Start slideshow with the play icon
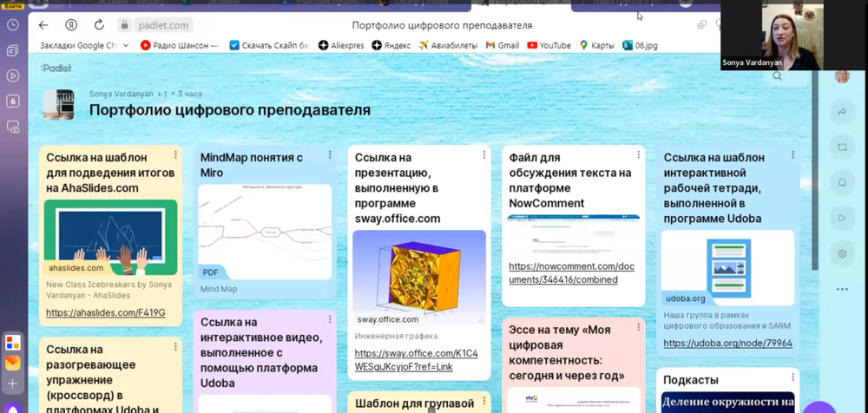Image resolution: width=868 pixels, height=413 pixels. coord(841,218)
